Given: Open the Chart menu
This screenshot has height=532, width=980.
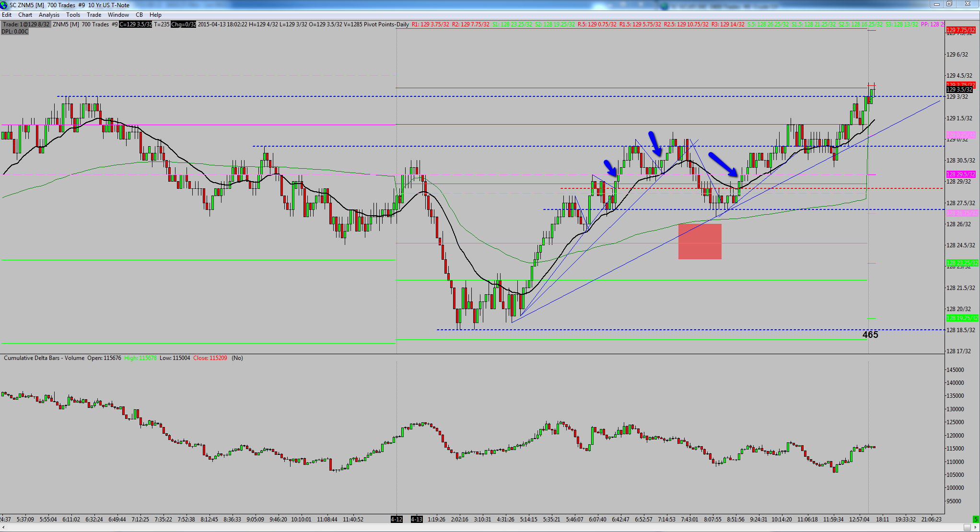Looking at the screenshot, I should (25, 15).
